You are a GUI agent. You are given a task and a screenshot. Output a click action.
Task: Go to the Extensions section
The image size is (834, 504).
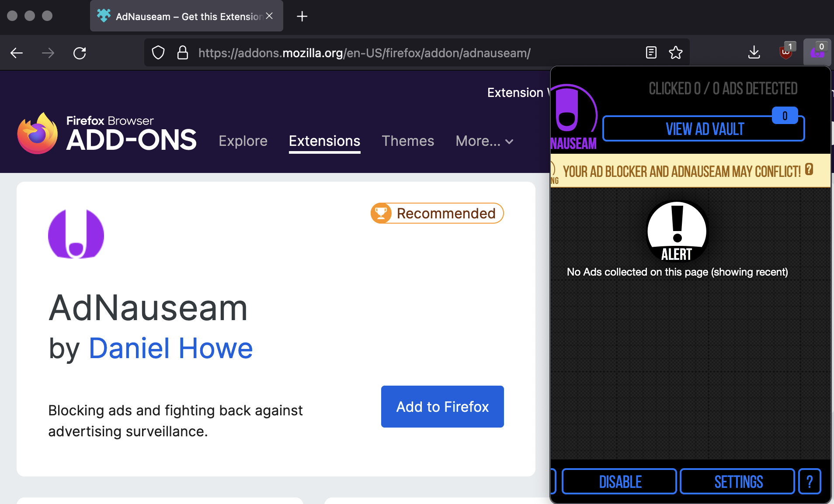(325, 141)
